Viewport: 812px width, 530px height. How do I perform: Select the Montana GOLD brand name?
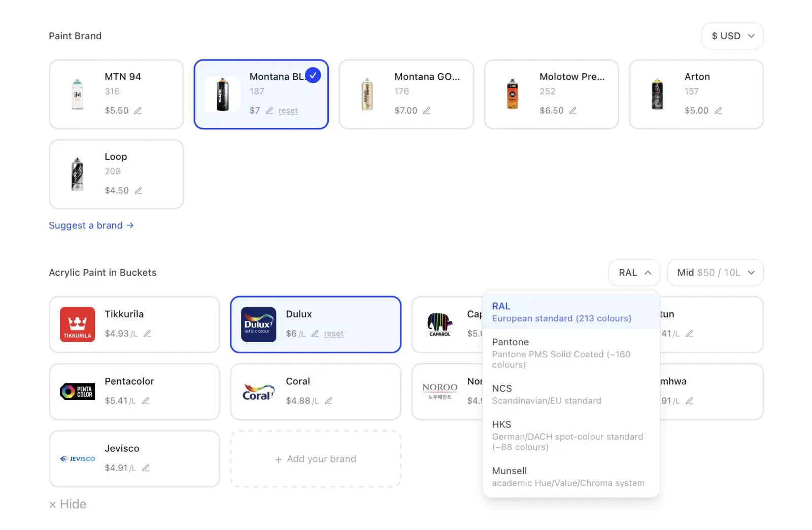click(427, 77)
